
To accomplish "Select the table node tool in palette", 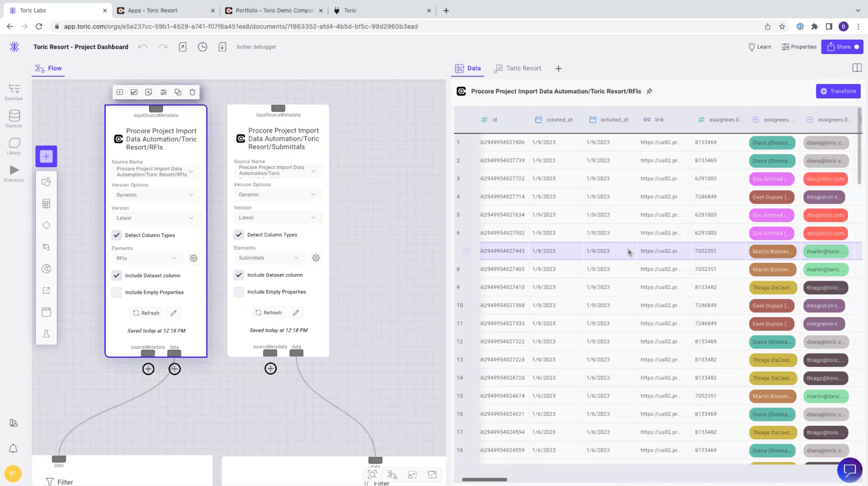I will (46, 204).
